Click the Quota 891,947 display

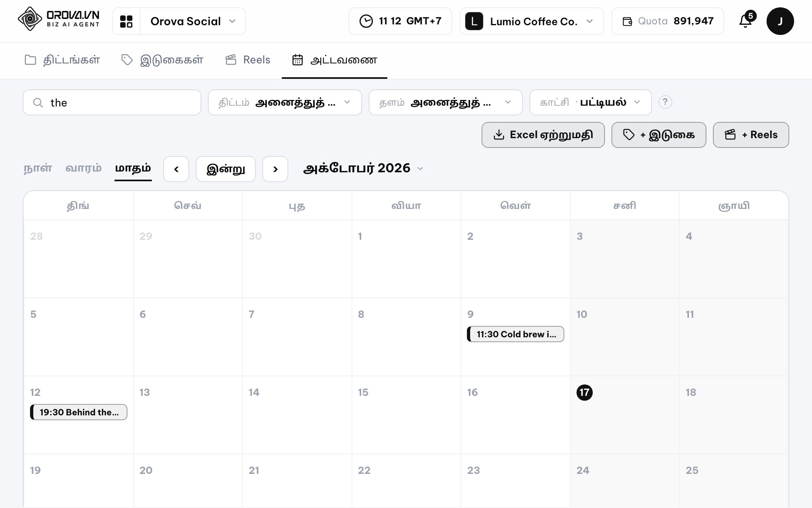click(668, 21)
